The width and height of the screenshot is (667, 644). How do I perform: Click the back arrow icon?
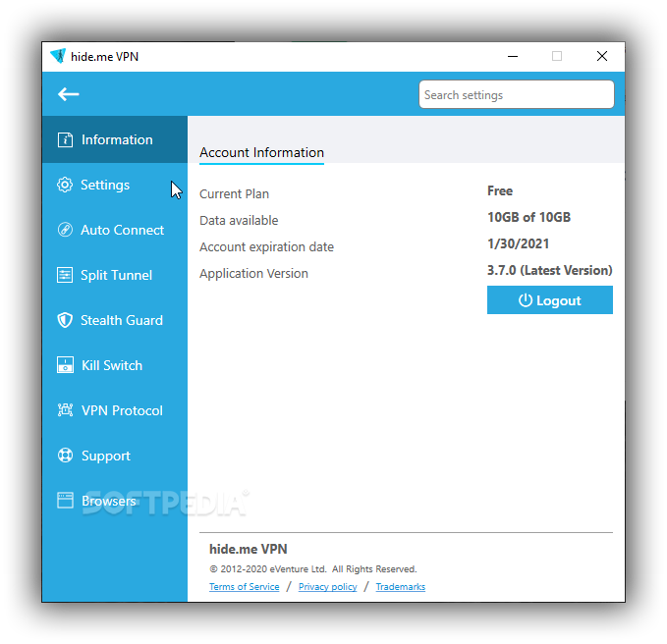tap(69, 94)
